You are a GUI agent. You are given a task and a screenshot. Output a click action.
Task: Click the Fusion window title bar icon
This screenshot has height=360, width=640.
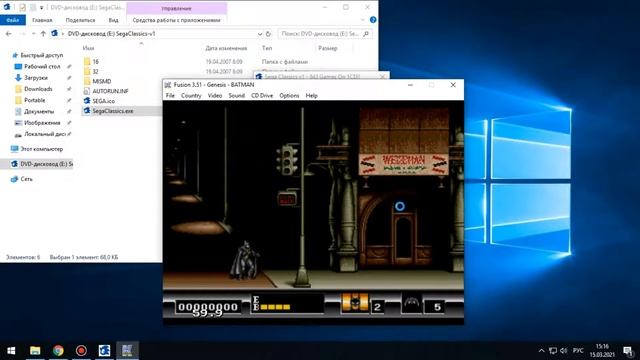[x=168, y=85]
